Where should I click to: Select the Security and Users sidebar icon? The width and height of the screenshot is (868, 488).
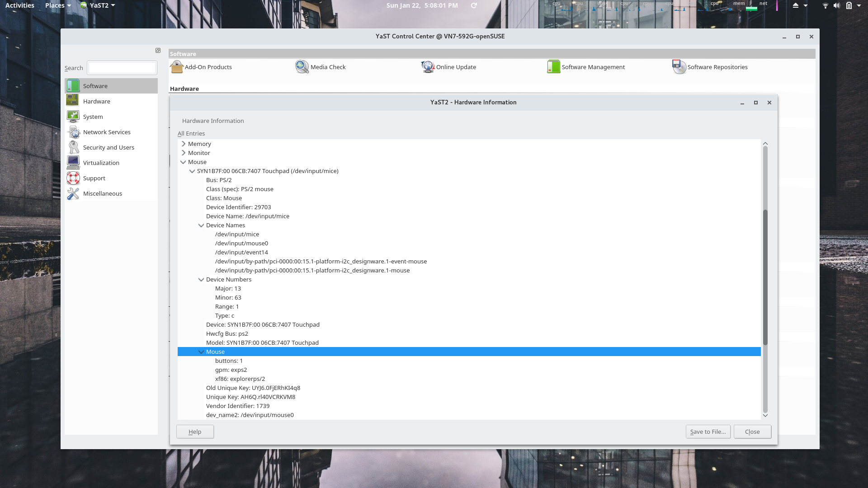(73, 147)
